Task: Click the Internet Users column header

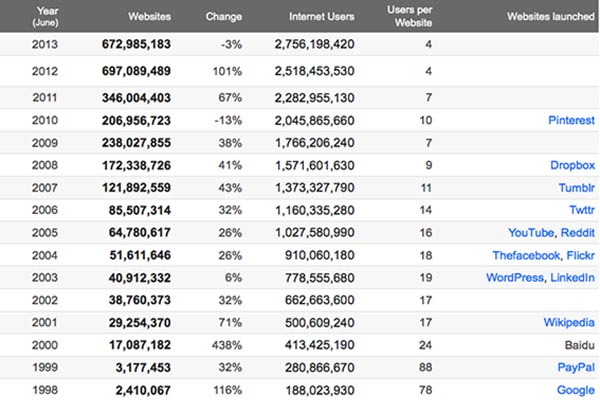Action: point(321,16)
